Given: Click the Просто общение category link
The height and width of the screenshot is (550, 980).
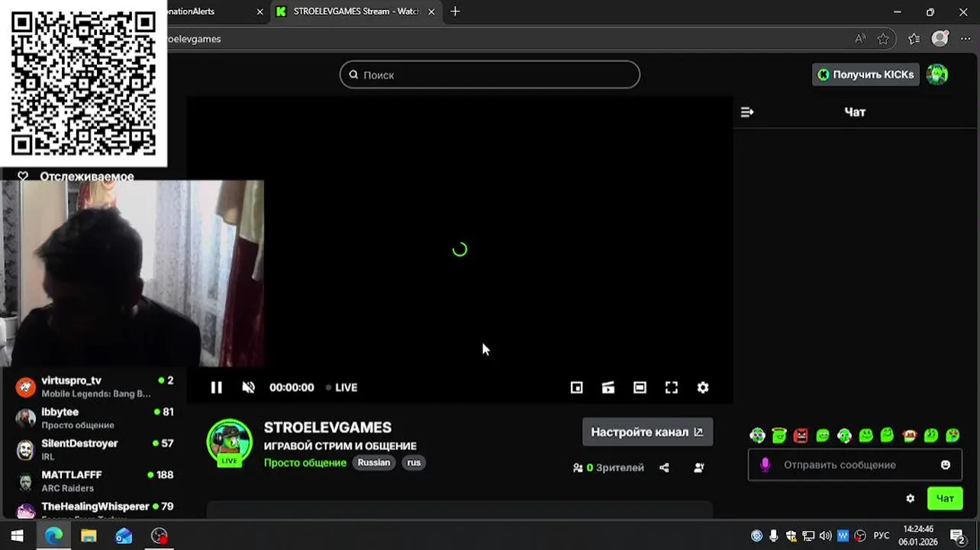Looking at the screenshot, I should 305,463.
